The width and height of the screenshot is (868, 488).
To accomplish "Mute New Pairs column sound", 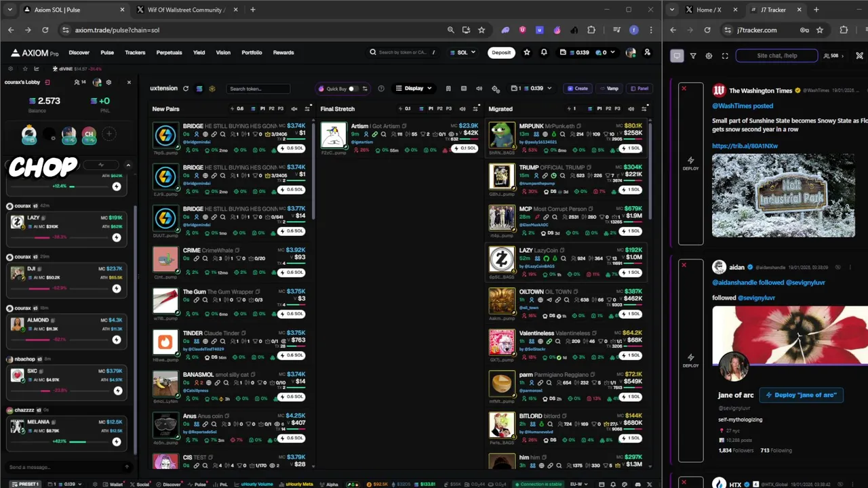I will [294, 108].
